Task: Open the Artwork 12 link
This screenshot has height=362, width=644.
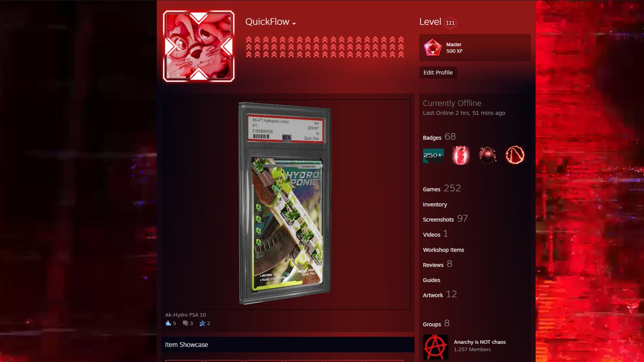Action: point(440,294)
